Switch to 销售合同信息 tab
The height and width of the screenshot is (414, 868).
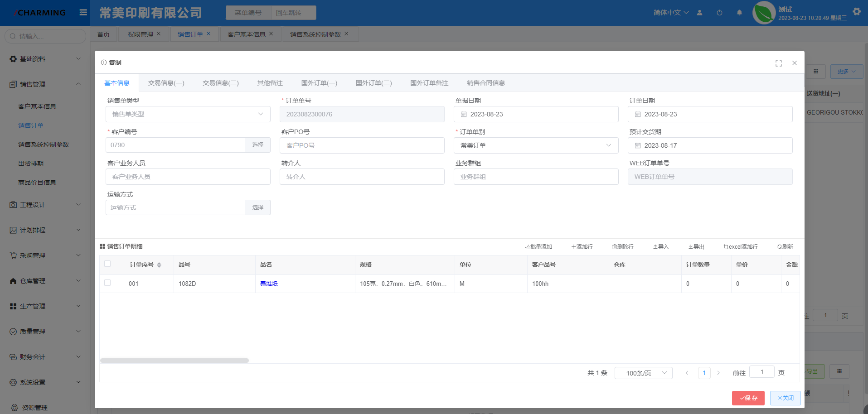[x=486, y=83]
